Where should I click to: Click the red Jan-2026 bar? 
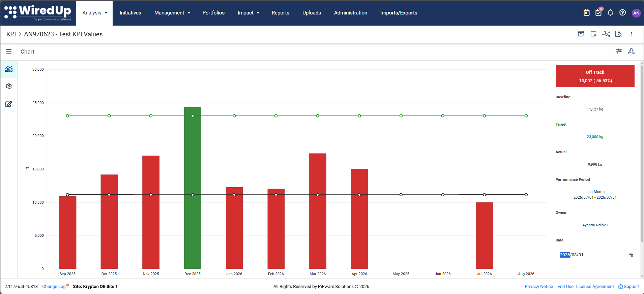[234, 228]
